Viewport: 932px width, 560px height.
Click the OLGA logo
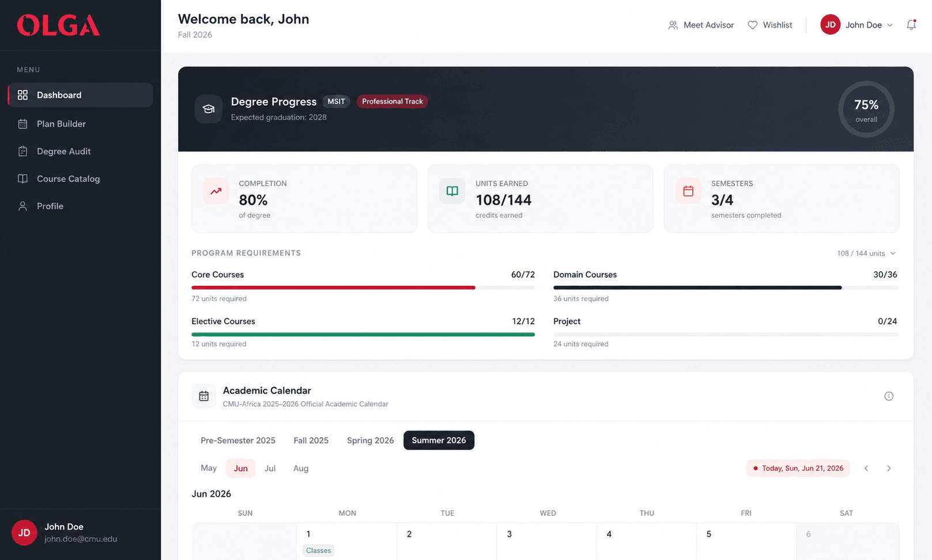pos(58,25)
